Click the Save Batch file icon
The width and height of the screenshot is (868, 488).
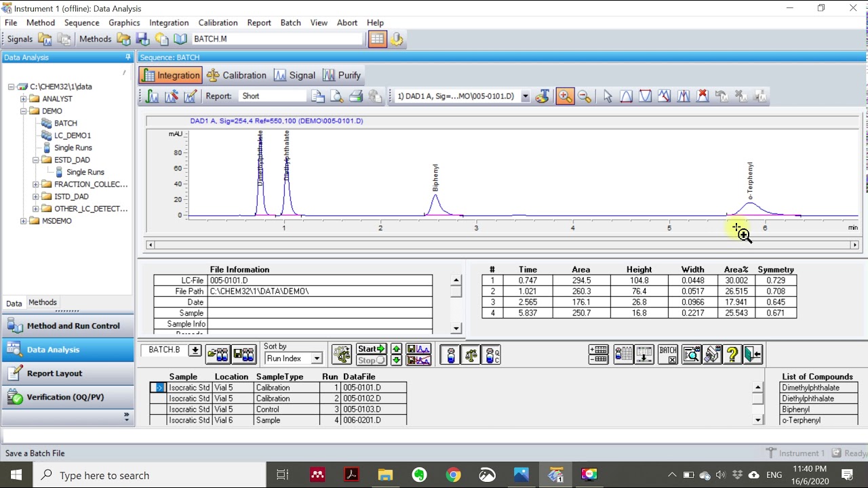point(243,354)
